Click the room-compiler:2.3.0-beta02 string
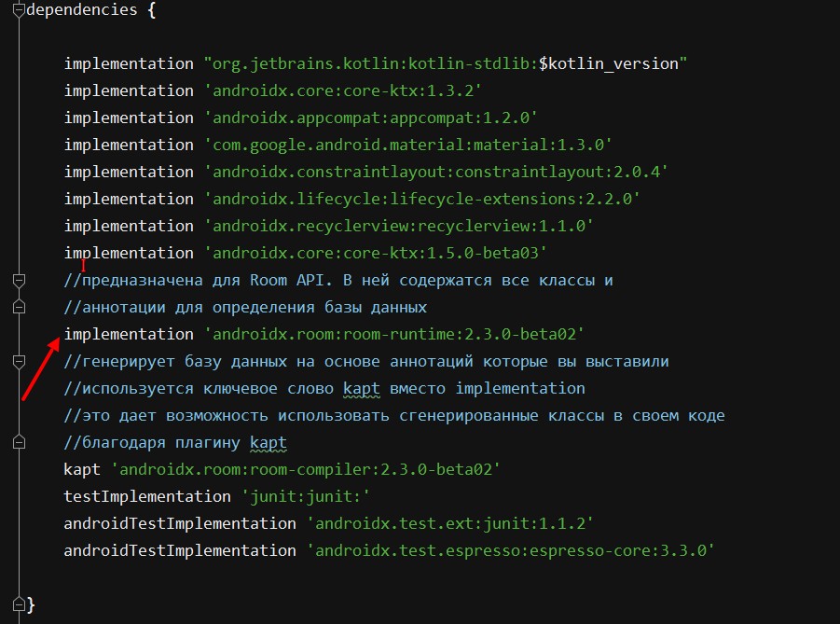Image resolution: width=840 pixels, height=624 pixels. [x=306, y=469]
